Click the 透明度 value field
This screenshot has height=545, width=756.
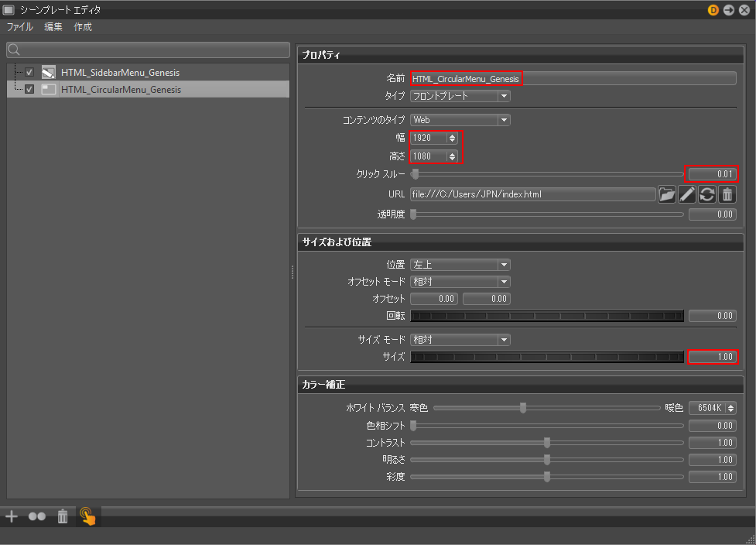[713, 214]
